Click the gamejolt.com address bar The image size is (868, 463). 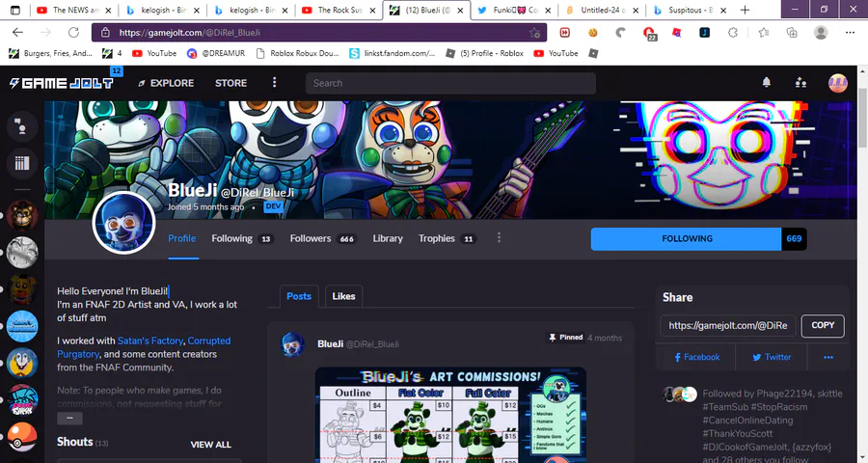coord(319,33)
